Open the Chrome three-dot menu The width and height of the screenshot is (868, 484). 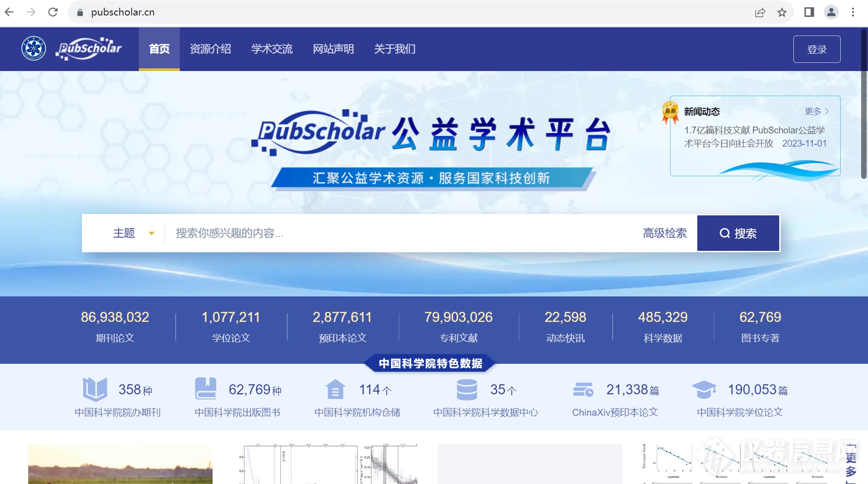[x=853, y=12]
